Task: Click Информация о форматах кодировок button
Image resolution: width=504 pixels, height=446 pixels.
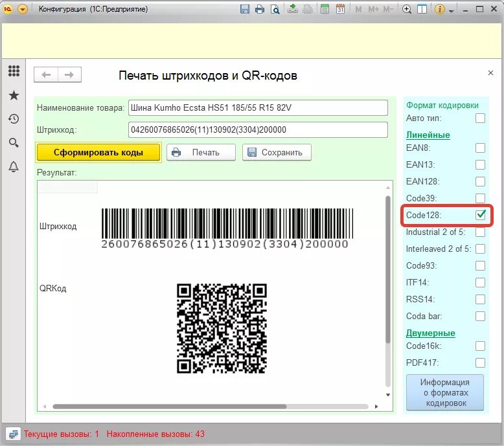Action: pyautogui.click(x=445, y=392)
